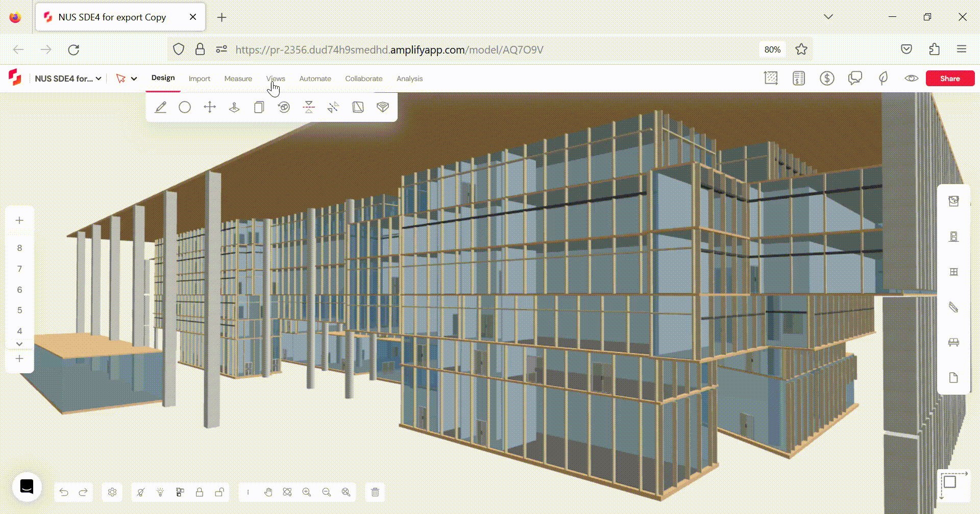980x514 pixels.
Task: Open the Automate tab
Action: point(315,79)
